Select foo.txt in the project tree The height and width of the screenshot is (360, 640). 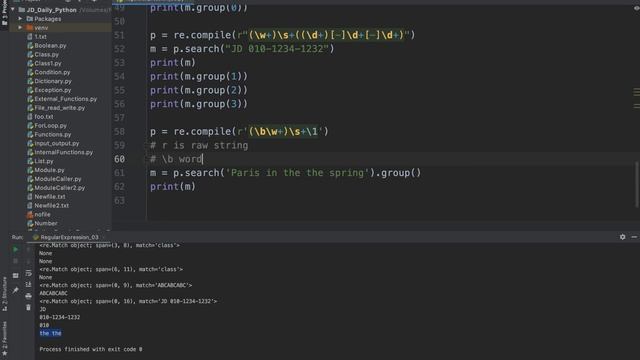click(x=44, y=117)
